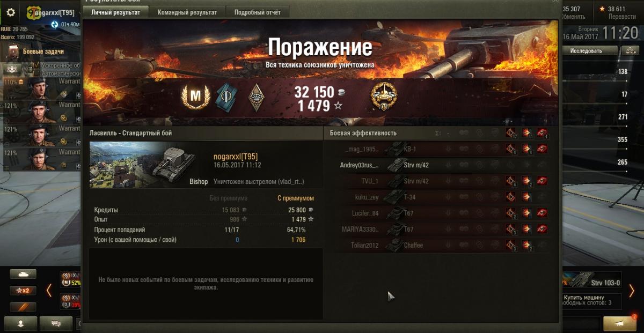Expand tank carousel left with orange arrow
The height and width of the screenshot is (333, 644).
click(49, 291)
